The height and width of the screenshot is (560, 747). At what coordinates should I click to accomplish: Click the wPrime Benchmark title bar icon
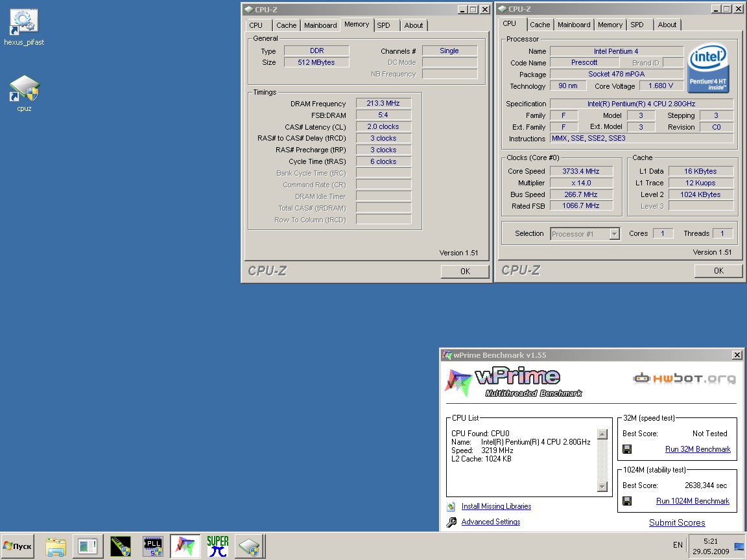[x=446, y=355]
